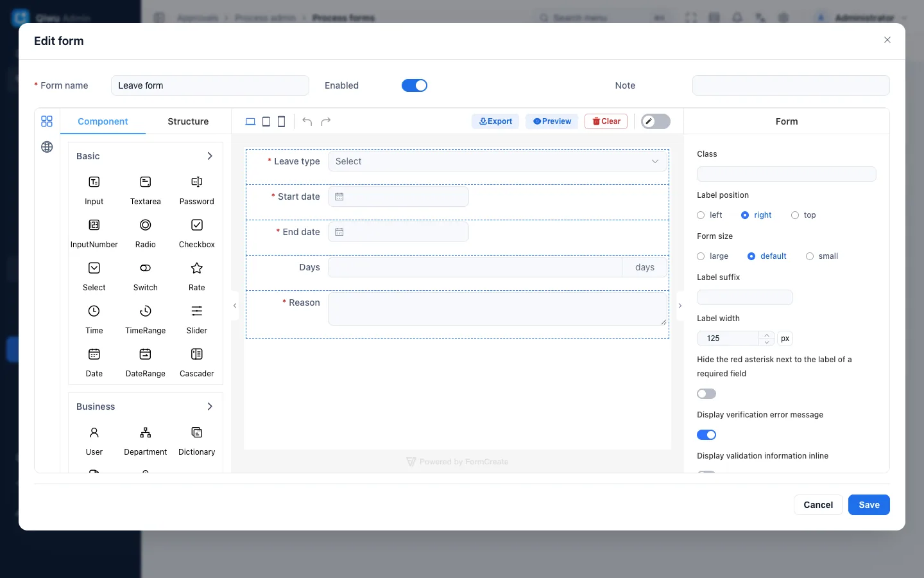Image resolution: width=924 pixels, height=578 pixels.
Task: Choose large form size
Action: tap(713, 256)
